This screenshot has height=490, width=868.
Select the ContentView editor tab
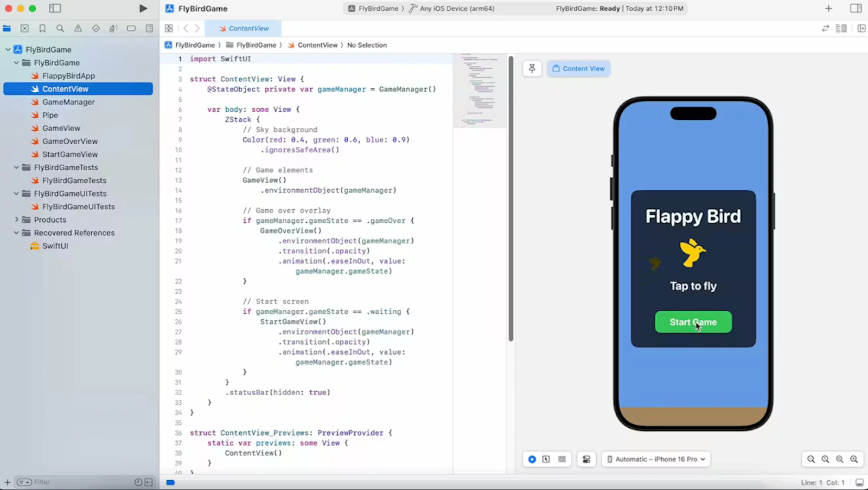point(244,28)
